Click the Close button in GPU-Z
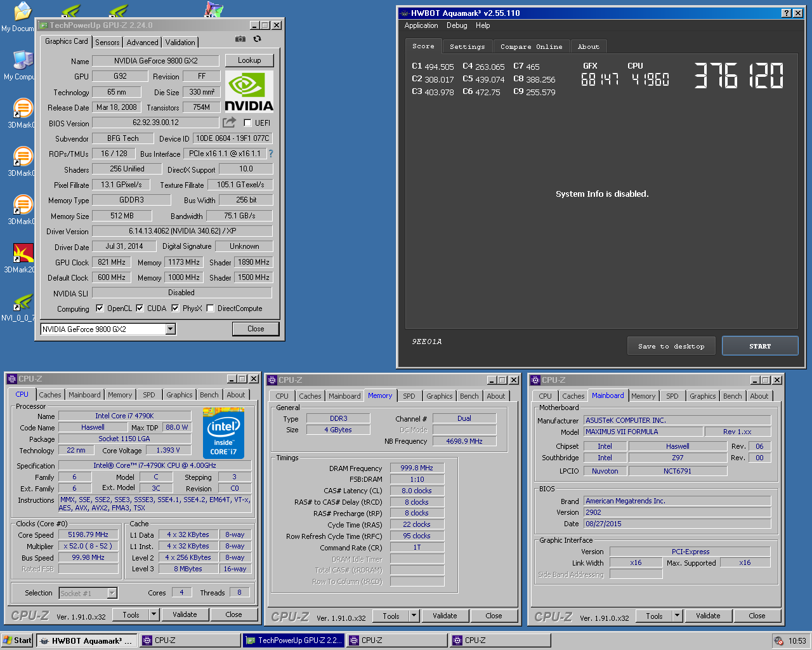812x650 pixels. point(256,329)
